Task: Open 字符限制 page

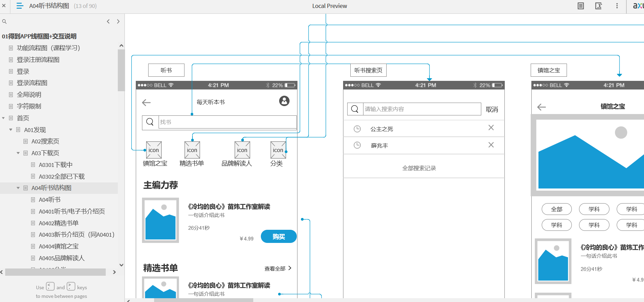Action: 29,106
